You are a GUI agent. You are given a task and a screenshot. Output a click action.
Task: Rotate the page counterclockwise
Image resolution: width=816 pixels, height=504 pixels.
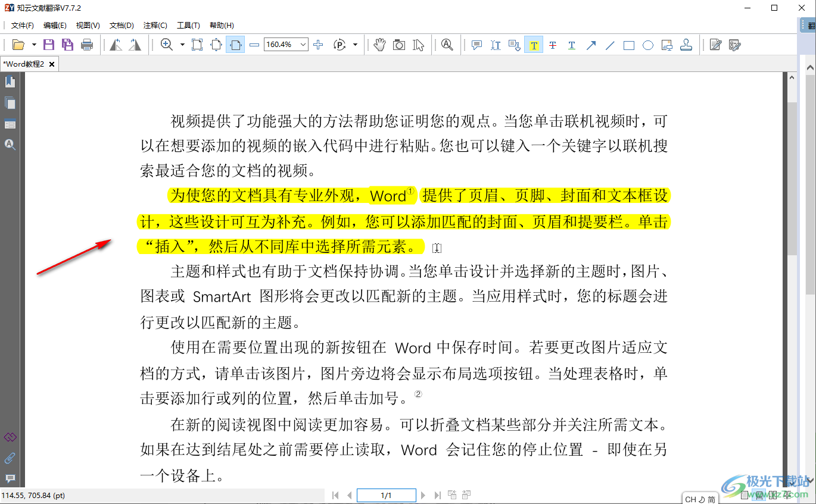point(116,45)
